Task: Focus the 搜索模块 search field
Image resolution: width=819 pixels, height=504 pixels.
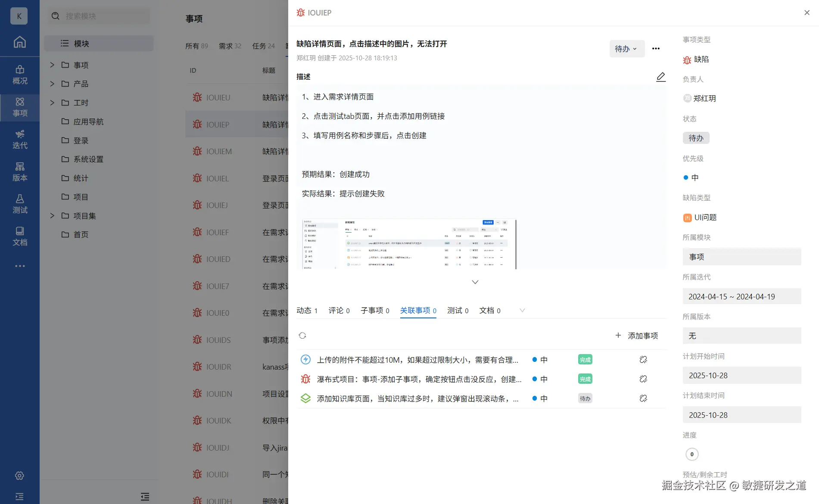Action: [99, 16]
